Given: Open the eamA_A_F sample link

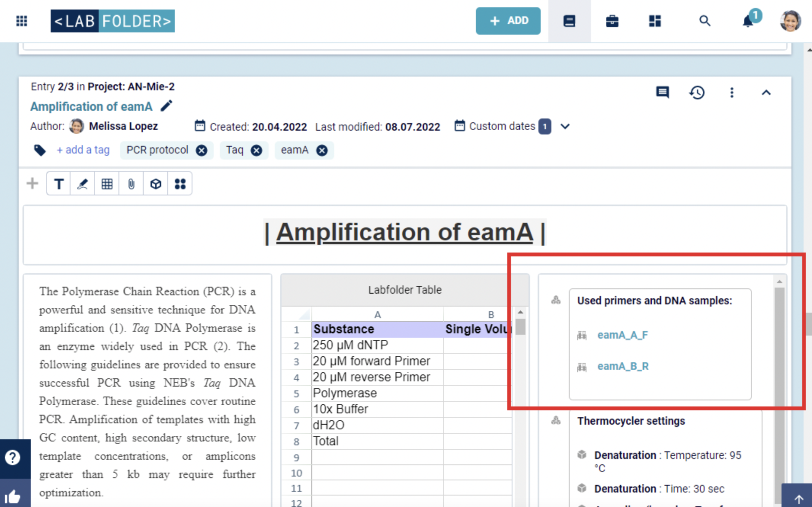Looking at the screenshot, I should tap(623, 335).
